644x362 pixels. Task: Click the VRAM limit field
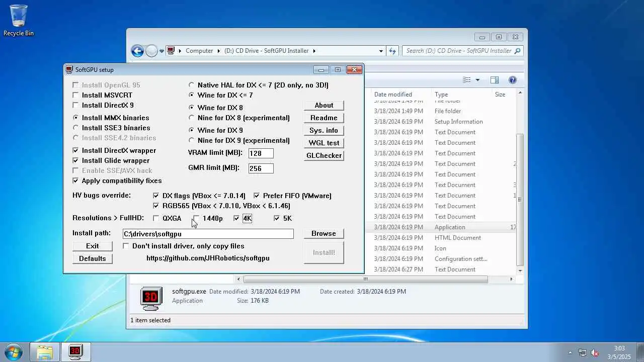click(261, 153)
